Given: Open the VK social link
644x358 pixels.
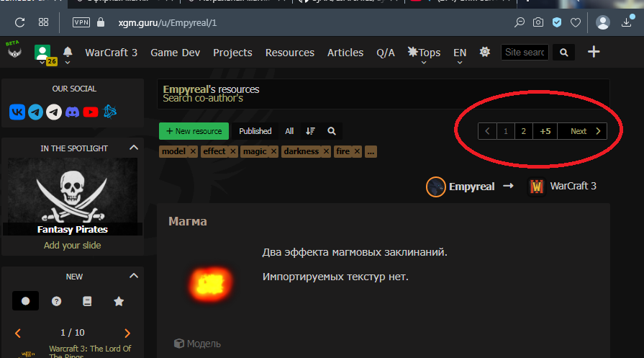Looking at the screenshot, I should (17, 112).
